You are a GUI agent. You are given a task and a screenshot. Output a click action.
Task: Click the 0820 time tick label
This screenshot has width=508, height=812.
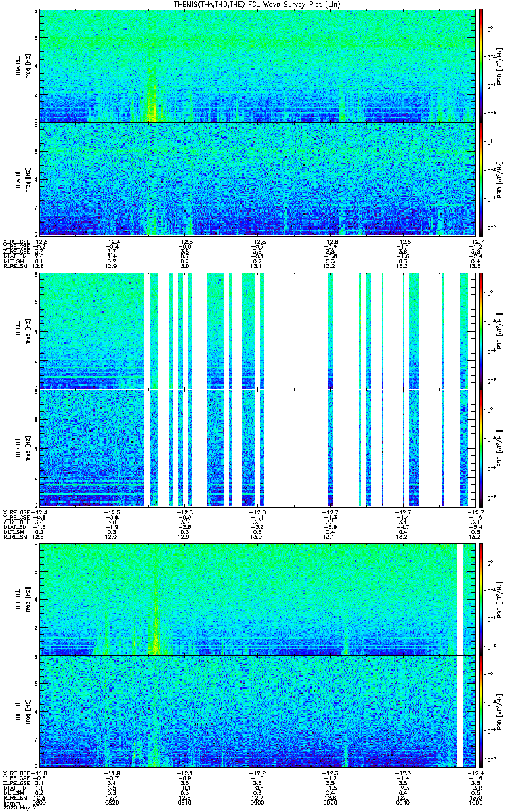point(112,803)
